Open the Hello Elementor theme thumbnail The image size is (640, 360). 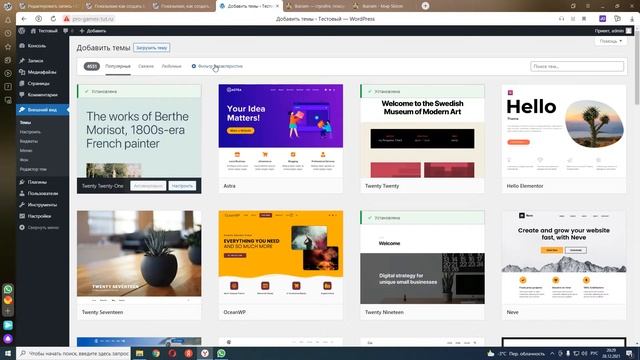tap(564, 131)
